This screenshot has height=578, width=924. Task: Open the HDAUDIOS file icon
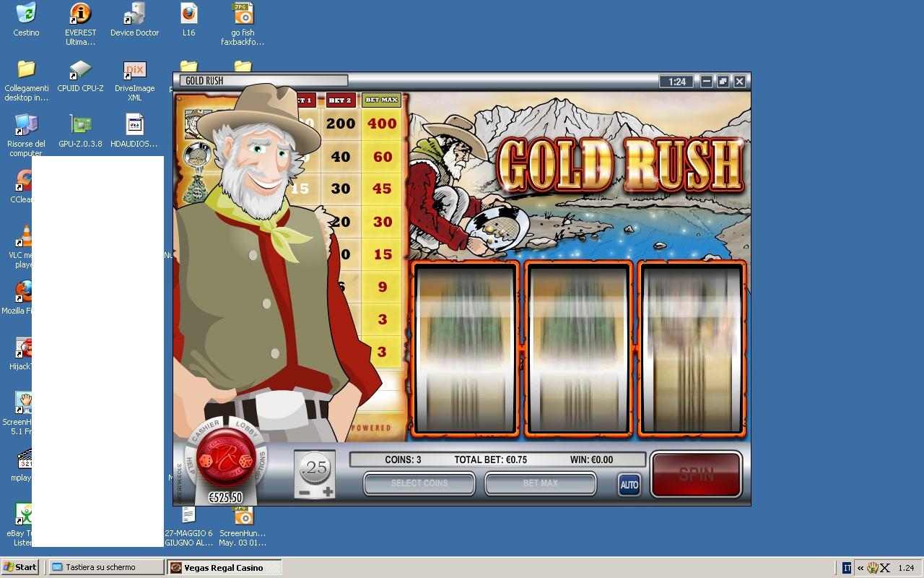(134, 131)
